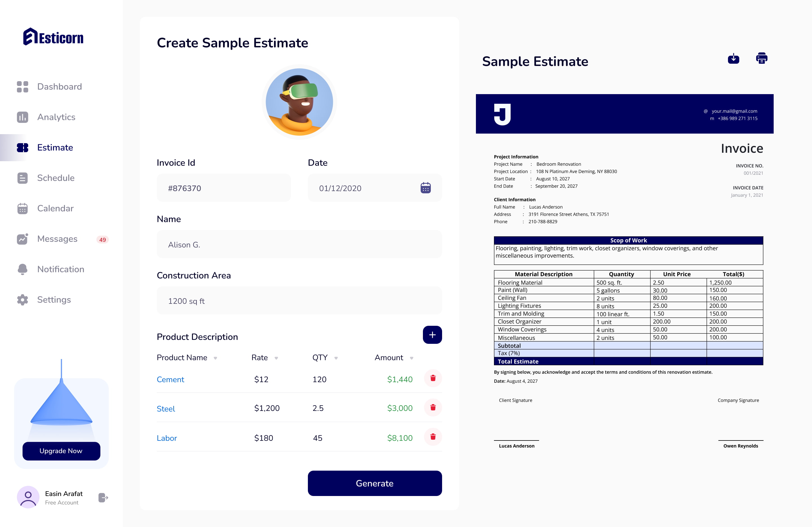The image size is (812, 527).
Task: Click the logout icon beside Easin Arafat
Action: (x=103, y=498)
